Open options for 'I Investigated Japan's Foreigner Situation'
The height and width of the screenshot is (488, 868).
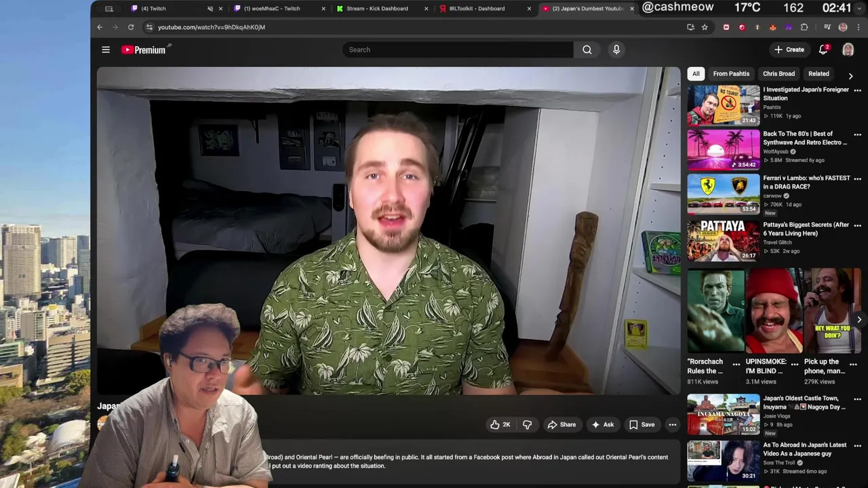click(857, 90)
